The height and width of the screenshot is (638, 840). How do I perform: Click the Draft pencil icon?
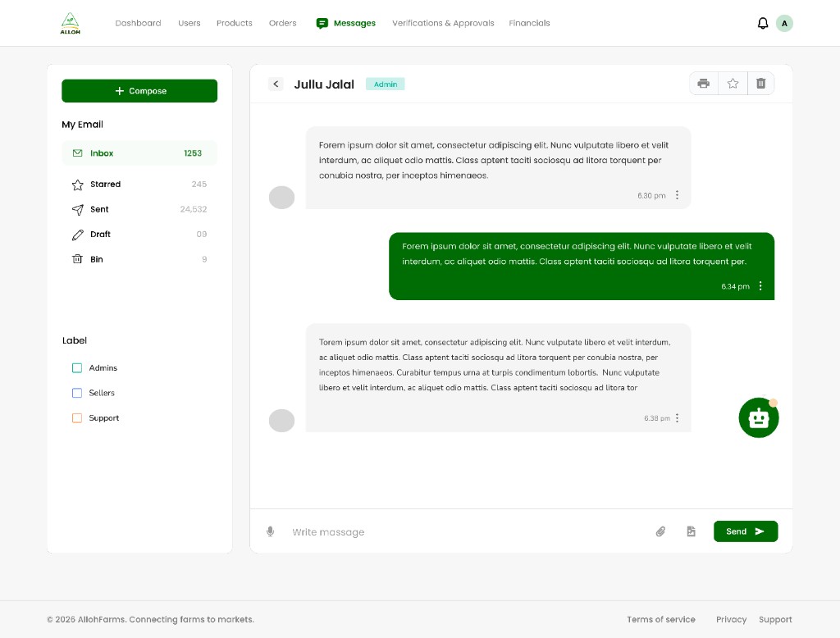point(78,235)
